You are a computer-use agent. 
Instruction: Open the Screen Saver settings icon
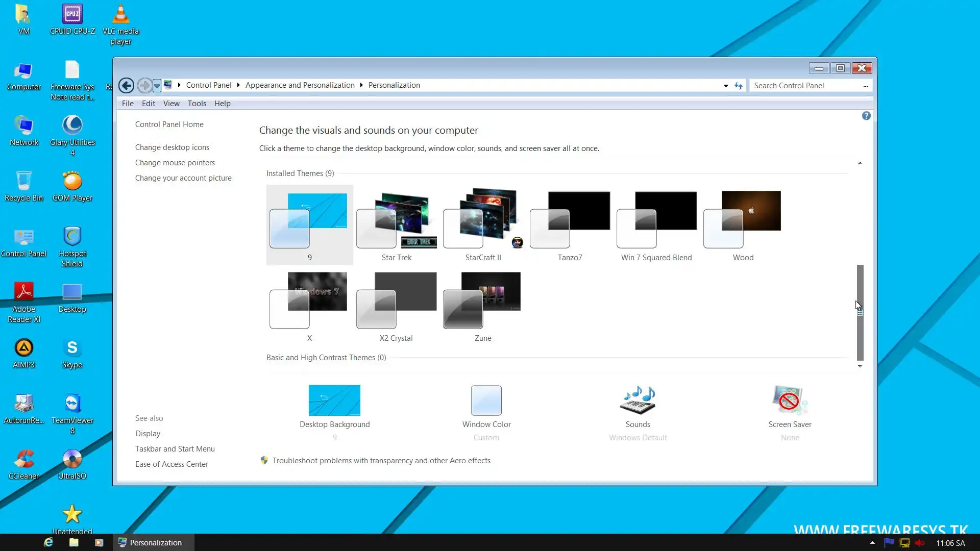(790, 400)
